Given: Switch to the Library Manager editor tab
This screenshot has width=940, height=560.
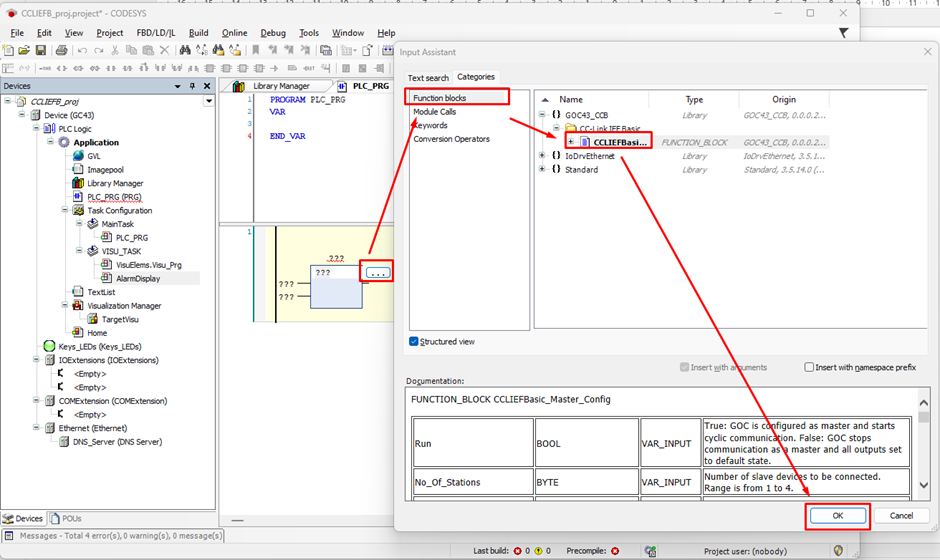Looking at the screenshot, I should 281,86.
